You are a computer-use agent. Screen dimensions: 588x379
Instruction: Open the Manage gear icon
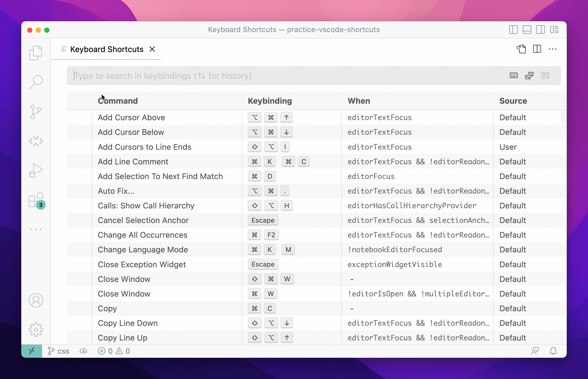click(36, 329)
